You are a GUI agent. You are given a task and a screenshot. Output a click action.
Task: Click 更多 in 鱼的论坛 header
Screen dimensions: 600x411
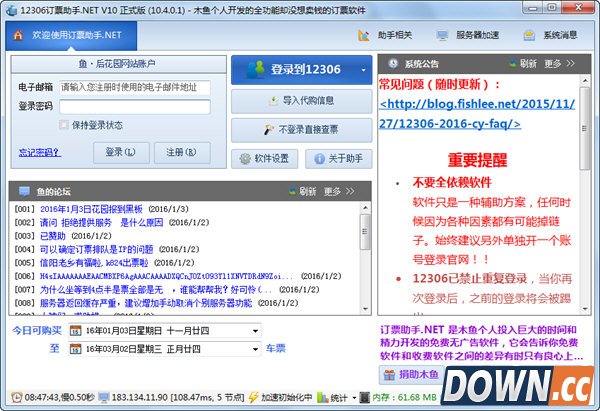[339, 191]
